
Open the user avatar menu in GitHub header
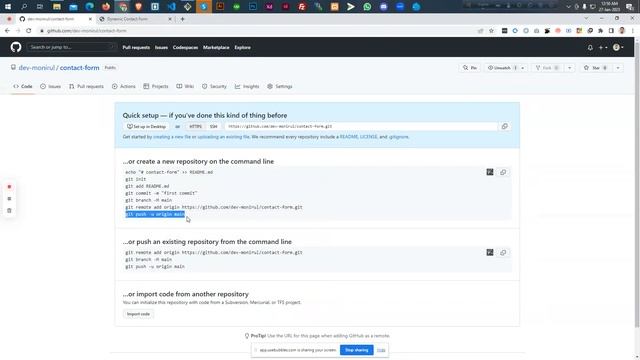point(618,47)
